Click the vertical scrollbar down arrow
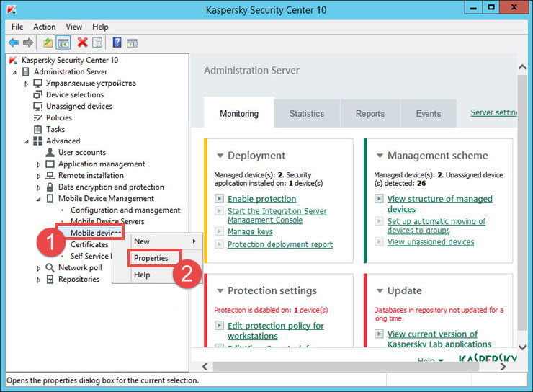The height and width of the screenshot is (392, 533). coord(522,347)
